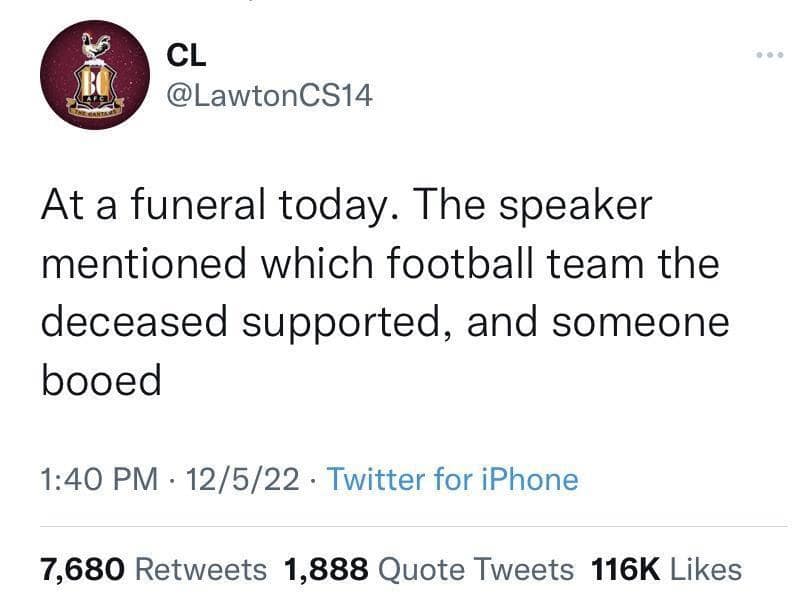
Task: Open the Retweets label list
Action: [200, 569]
